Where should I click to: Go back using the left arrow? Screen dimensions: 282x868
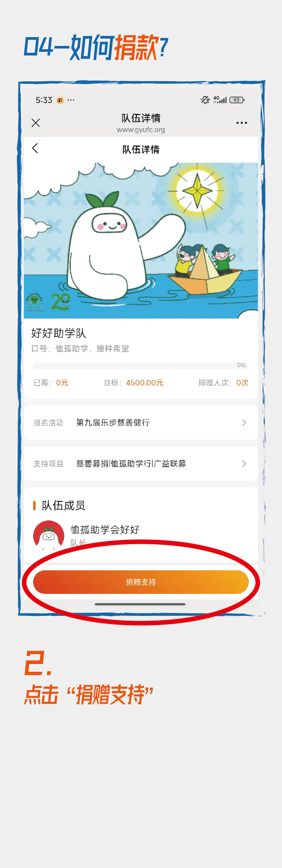(35, 148)
